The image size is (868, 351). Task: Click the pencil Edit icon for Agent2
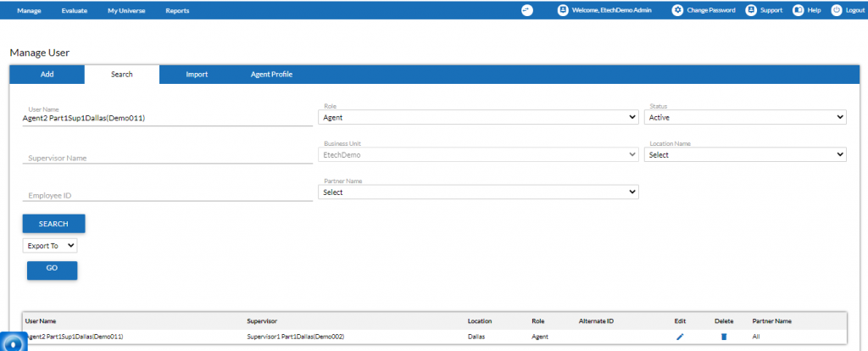tap(680, 337)
